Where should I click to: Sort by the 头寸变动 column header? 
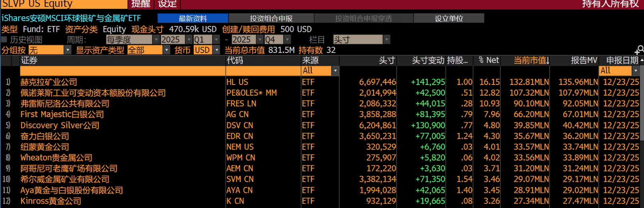pyautogui.click(x=428, y=60)
